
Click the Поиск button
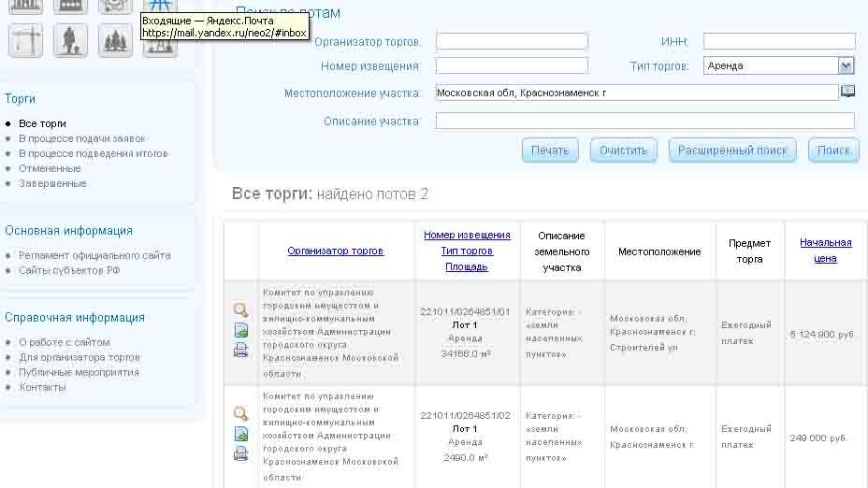tap(832, 151)
